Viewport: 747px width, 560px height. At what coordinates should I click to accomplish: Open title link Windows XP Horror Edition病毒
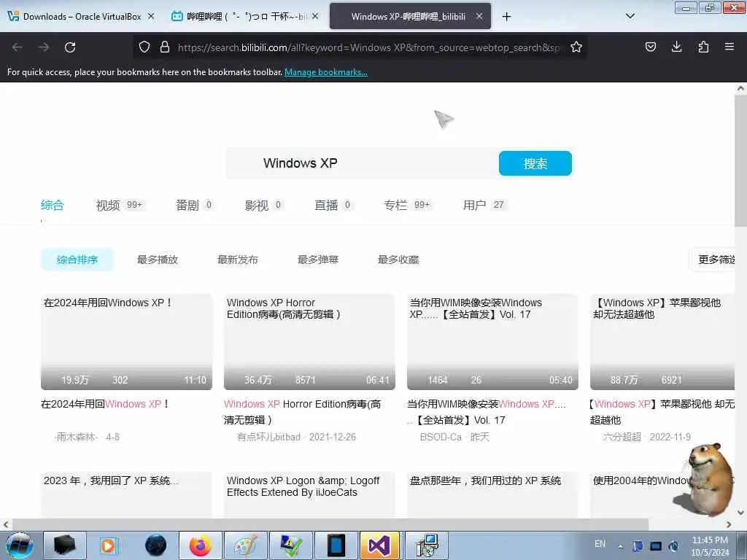[x=303, y=412]
